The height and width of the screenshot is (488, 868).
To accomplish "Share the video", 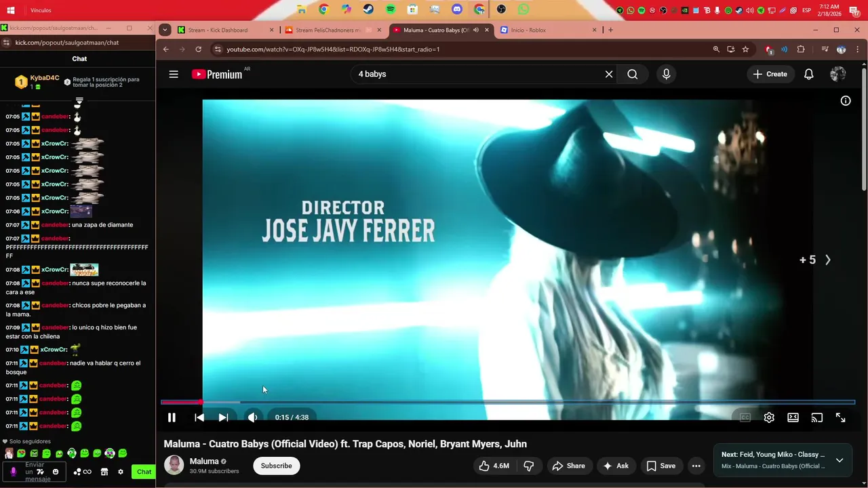I will coord(568,466).
